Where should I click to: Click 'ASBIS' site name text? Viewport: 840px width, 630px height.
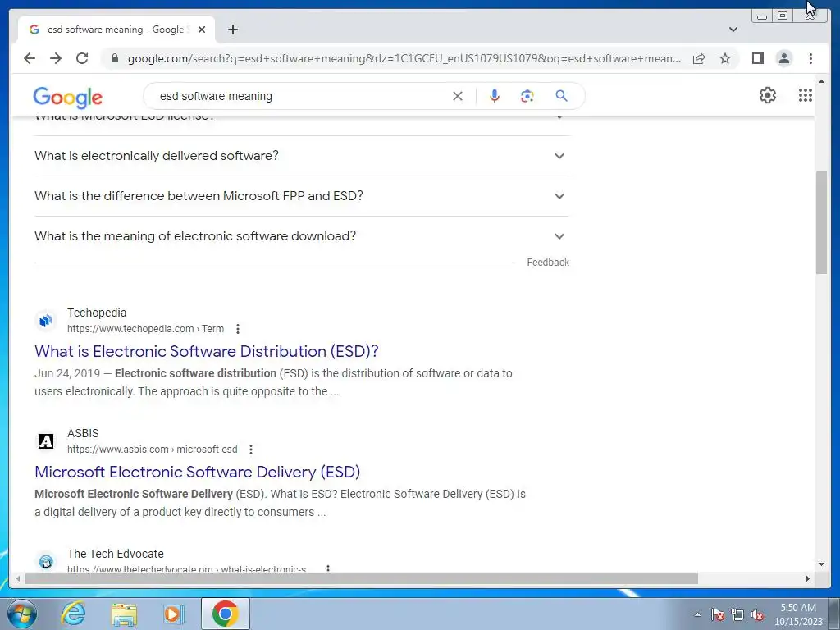click(83, 433)
